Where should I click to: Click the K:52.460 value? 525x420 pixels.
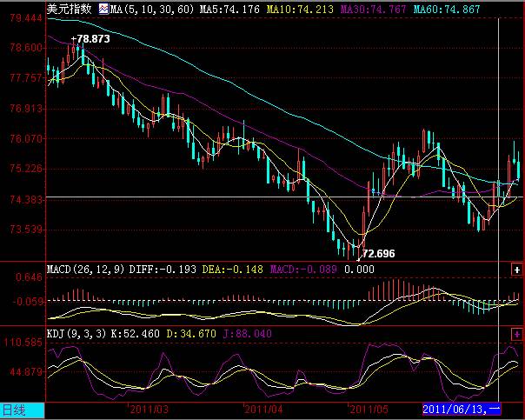coord(136,334)
